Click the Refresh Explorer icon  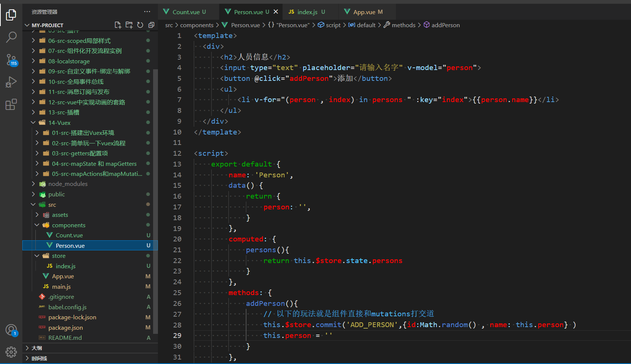point(140,25)
